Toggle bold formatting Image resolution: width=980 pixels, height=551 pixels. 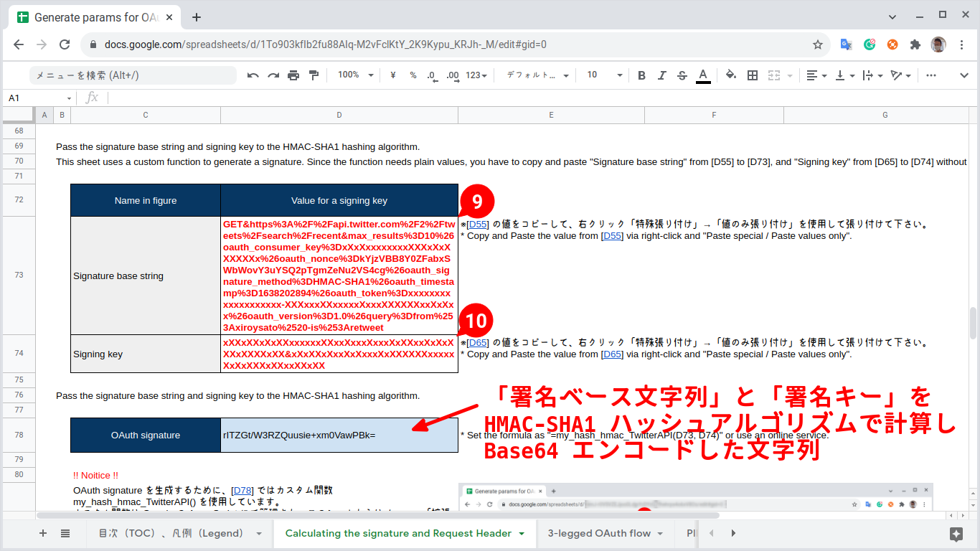pyautogui.click(x=641, y=75)
